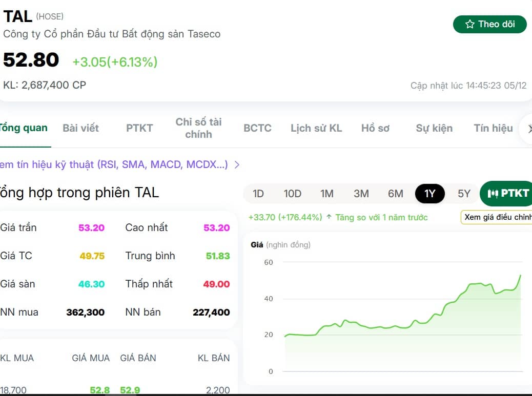Select the 6M time range
Image resolution: width=532 pixels, height=396 pixels.
click(395, 194)
